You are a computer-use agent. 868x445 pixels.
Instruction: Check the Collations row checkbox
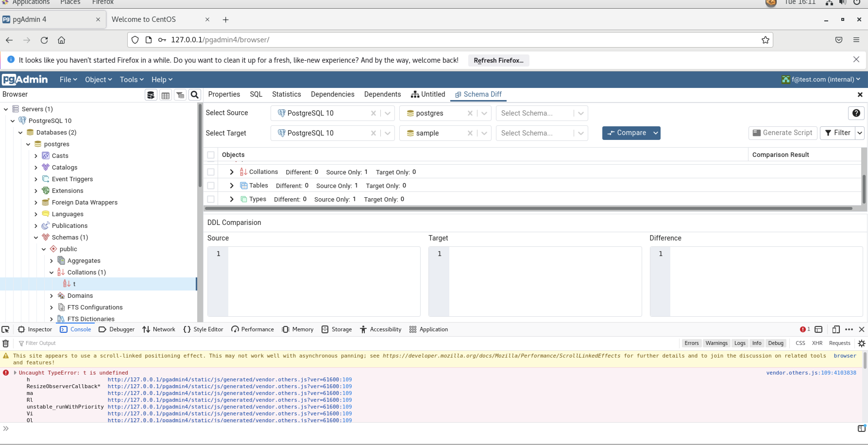(211, 172)
